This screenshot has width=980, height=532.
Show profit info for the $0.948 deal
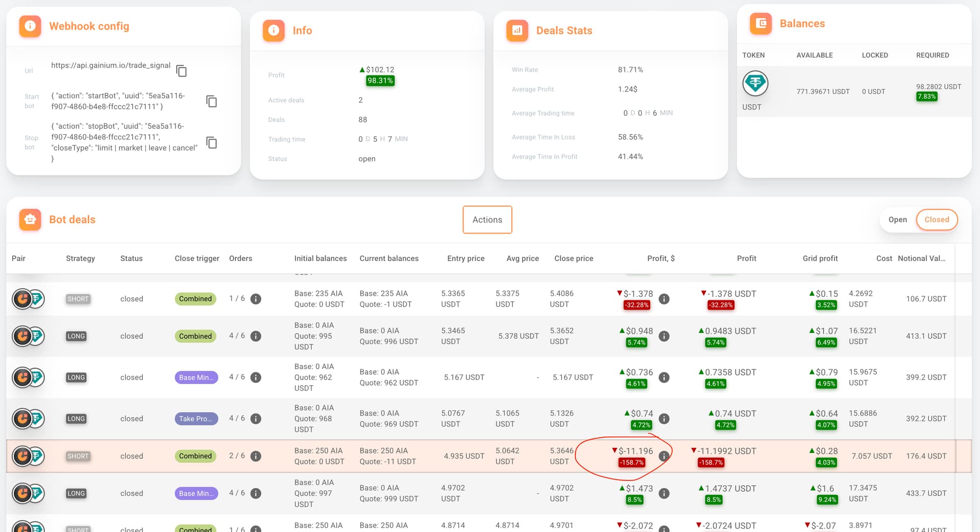[664, 336]
